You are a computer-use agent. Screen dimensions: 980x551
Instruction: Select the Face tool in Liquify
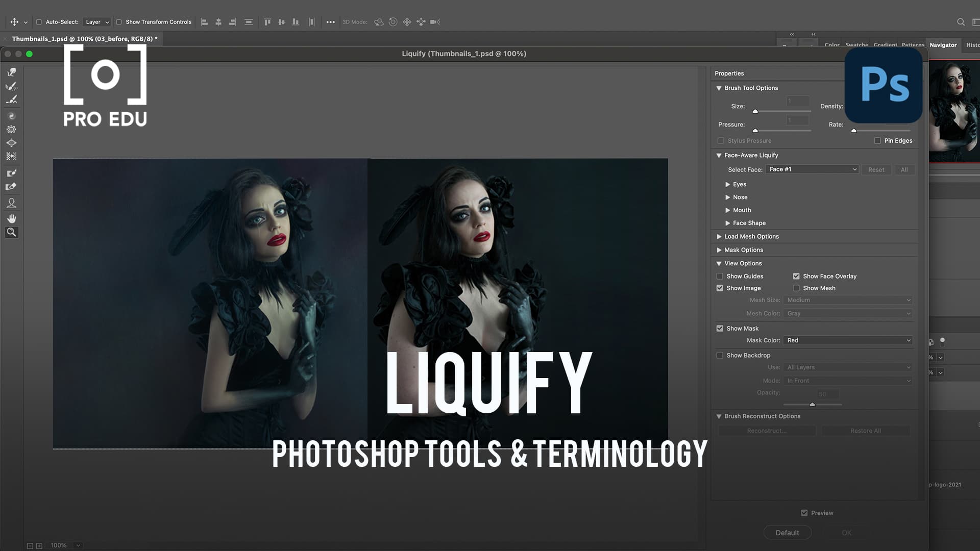11,203
